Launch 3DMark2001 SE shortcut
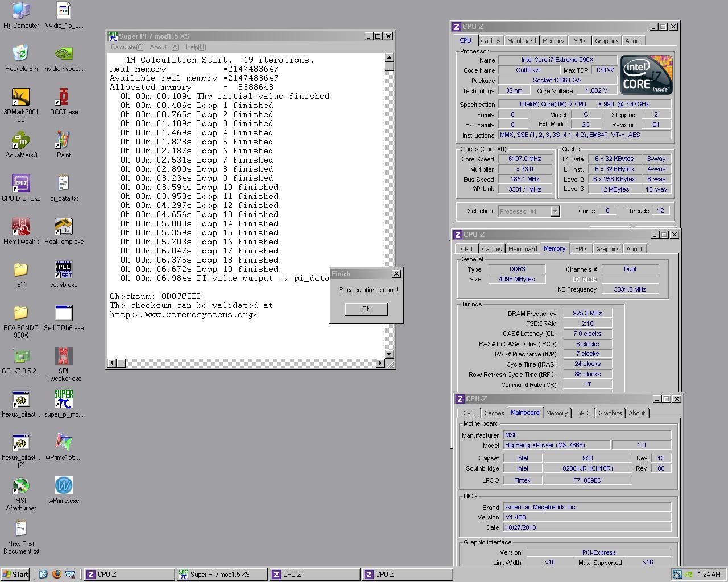The width and height of the screenshot is (728, 582). (21, 105)
